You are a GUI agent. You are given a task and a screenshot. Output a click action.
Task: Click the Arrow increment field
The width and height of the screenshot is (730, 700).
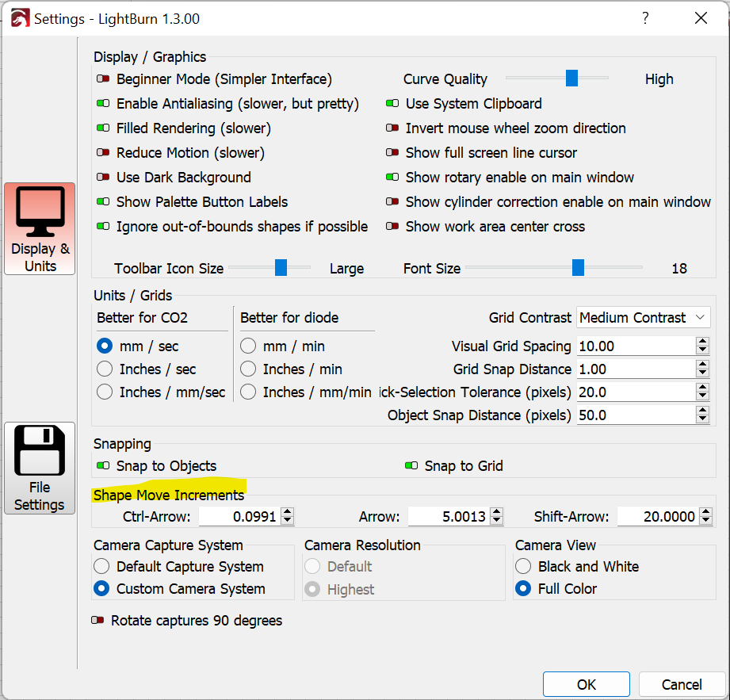pyautogui.click(x=449, y=517)
